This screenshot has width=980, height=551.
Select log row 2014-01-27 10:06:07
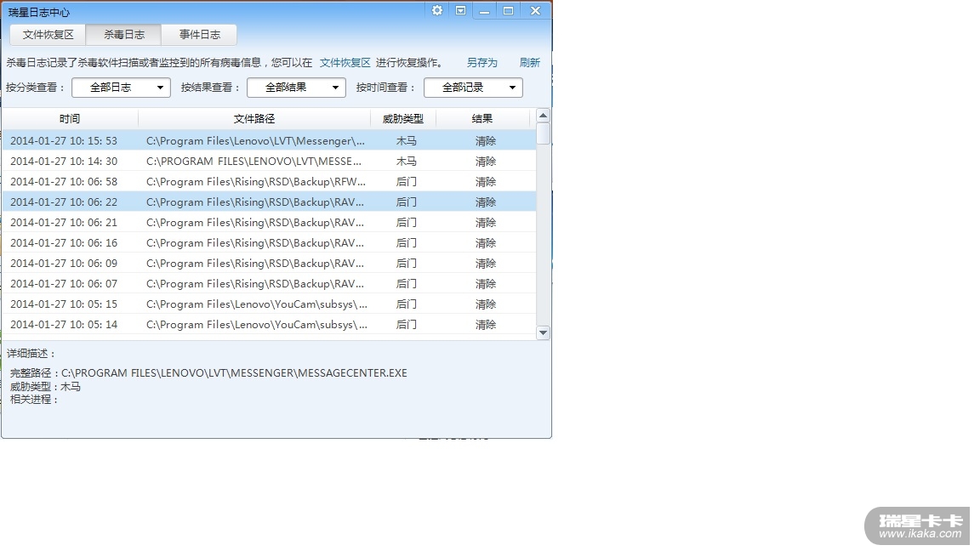point(269,284)
